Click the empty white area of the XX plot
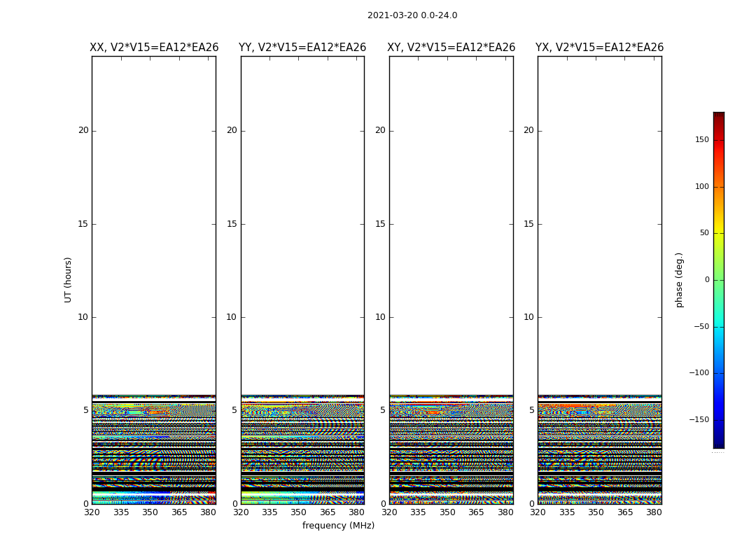 (154, 224)
